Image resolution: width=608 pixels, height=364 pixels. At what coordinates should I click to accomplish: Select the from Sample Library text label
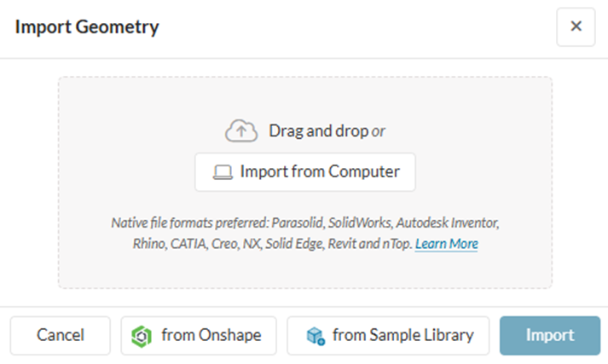pos(402,335)
